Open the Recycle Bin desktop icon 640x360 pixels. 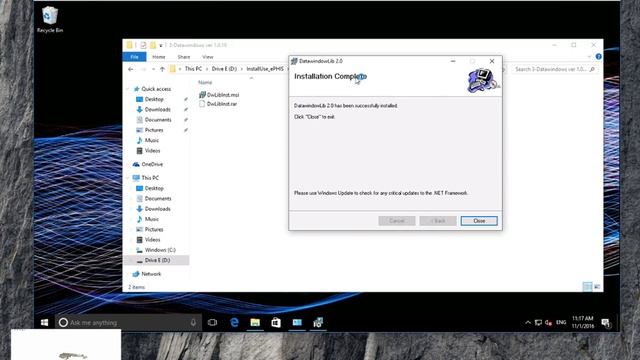(50, 19)
